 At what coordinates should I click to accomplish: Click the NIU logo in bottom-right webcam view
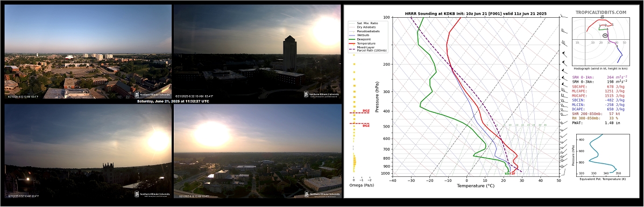point(322,194)
